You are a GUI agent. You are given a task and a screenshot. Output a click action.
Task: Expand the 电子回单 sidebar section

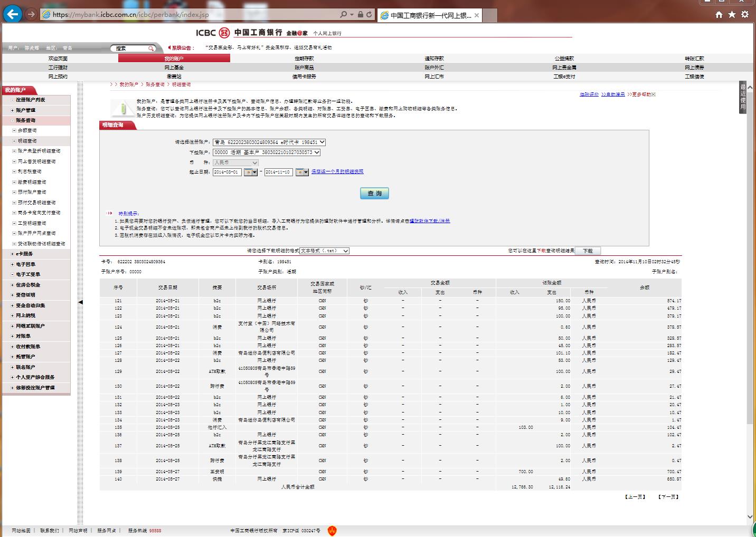(25, 264)
